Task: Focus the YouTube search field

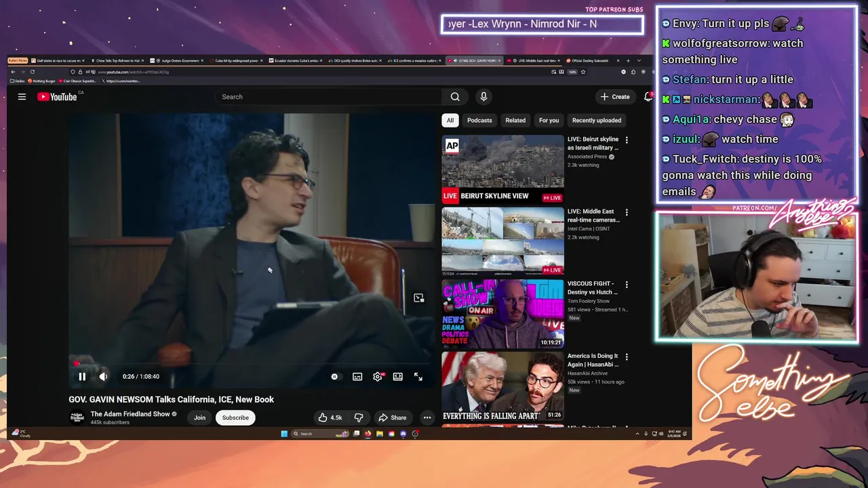Action: click(328, 97)
